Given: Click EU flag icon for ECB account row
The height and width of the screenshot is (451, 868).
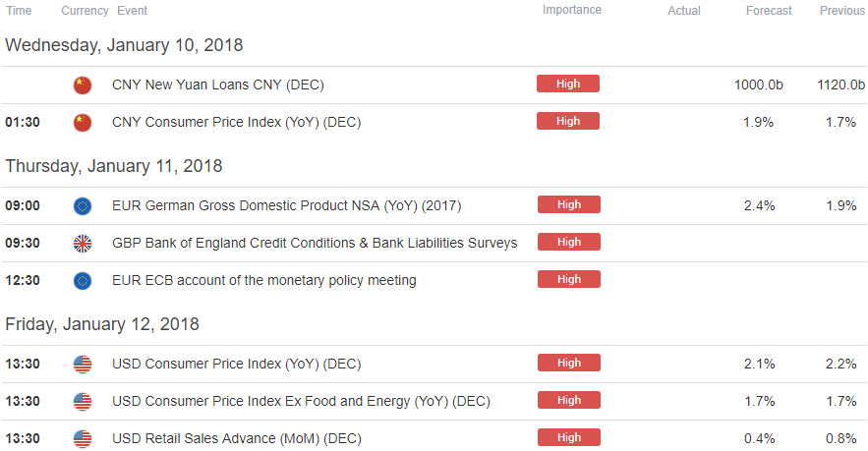Looking at the screenshot, I should tap(83, 281).
